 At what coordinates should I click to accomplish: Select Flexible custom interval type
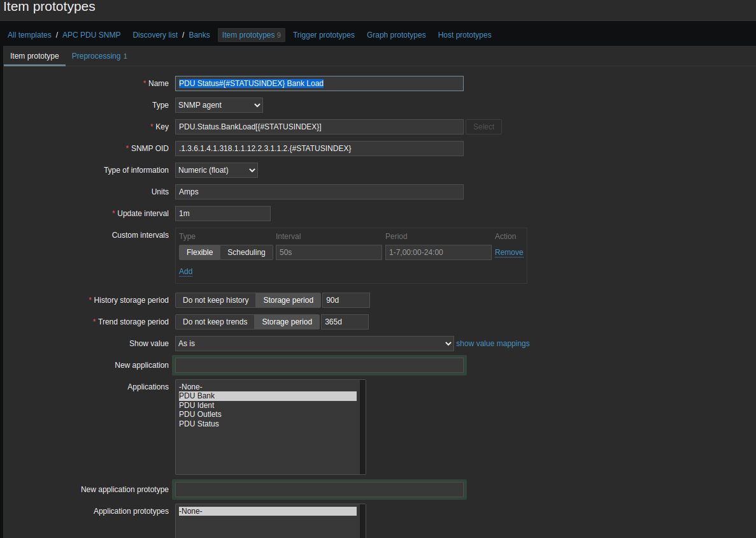coord(199,252)
